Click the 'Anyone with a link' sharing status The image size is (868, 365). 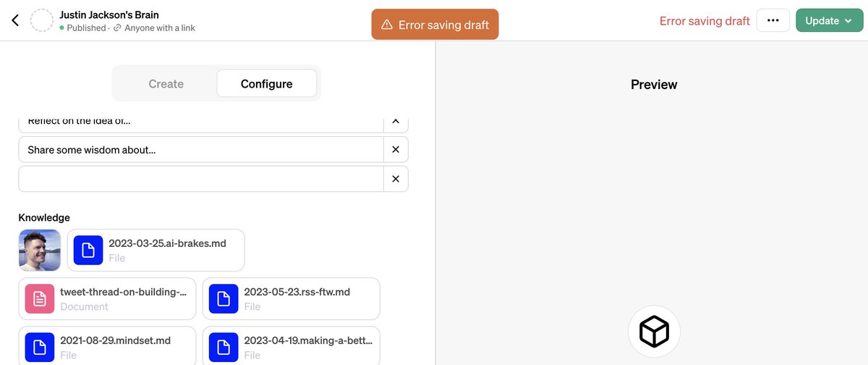coord(159,28)
